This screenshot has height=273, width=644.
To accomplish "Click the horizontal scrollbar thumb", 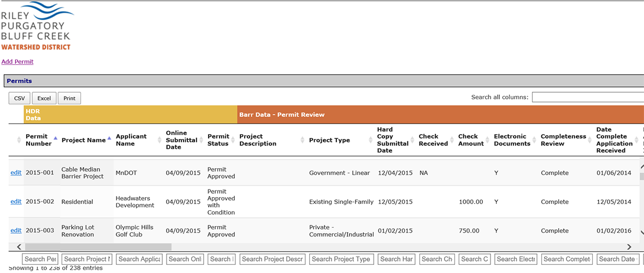I will pyautogui.click(x=98, y=247).
